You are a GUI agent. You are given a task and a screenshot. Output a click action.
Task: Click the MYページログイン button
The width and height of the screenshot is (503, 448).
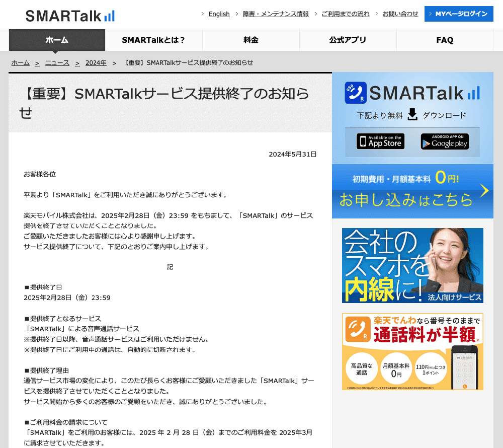click(x=458, y=14)
